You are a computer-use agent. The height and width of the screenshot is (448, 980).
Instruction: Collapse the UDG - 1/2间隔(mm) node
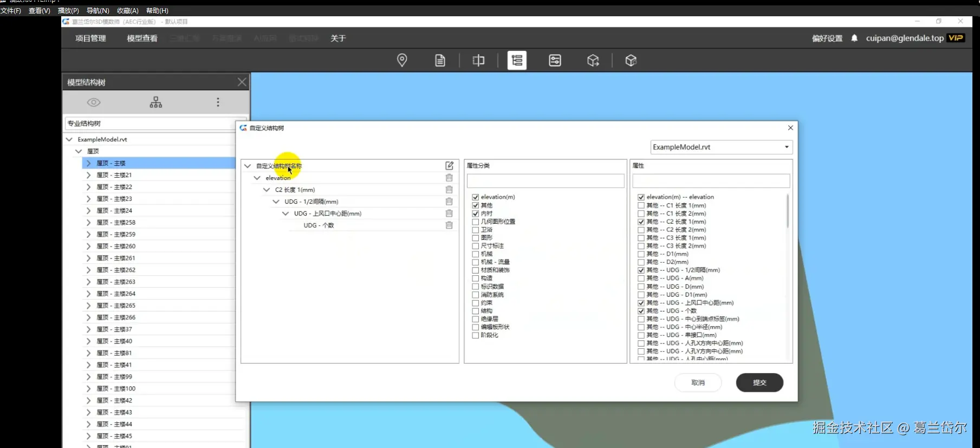(276, 202)
